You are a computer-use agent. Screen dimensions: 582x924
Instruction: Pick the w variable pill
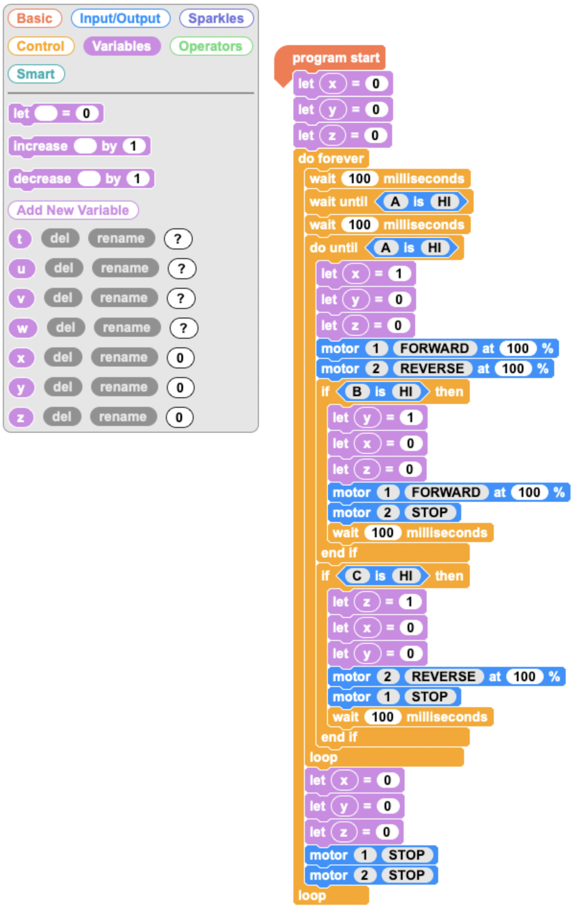pyautogui.click(x=23, y=328)
